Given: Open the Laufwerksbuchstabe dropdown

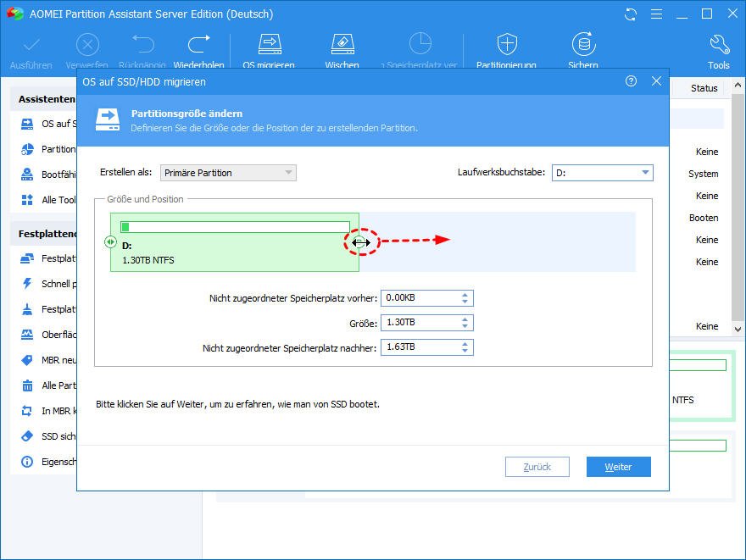Looking at the screenshot, I should point(603,173).
